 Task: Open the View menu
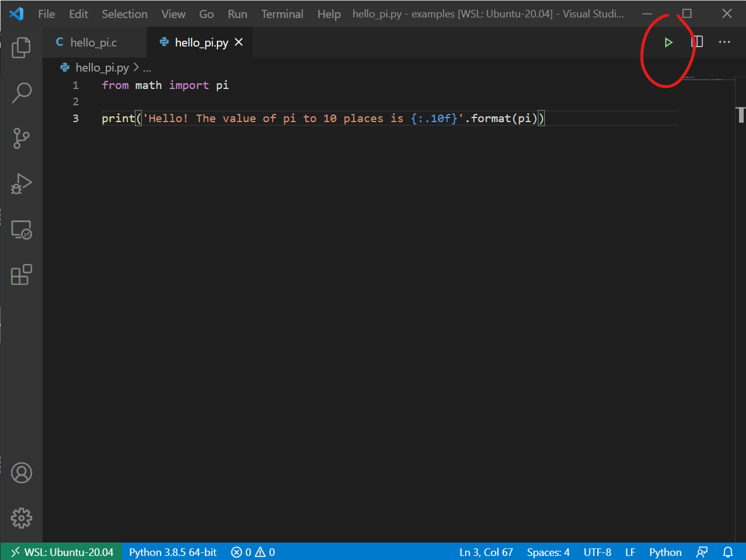click(x=173, y=14)
